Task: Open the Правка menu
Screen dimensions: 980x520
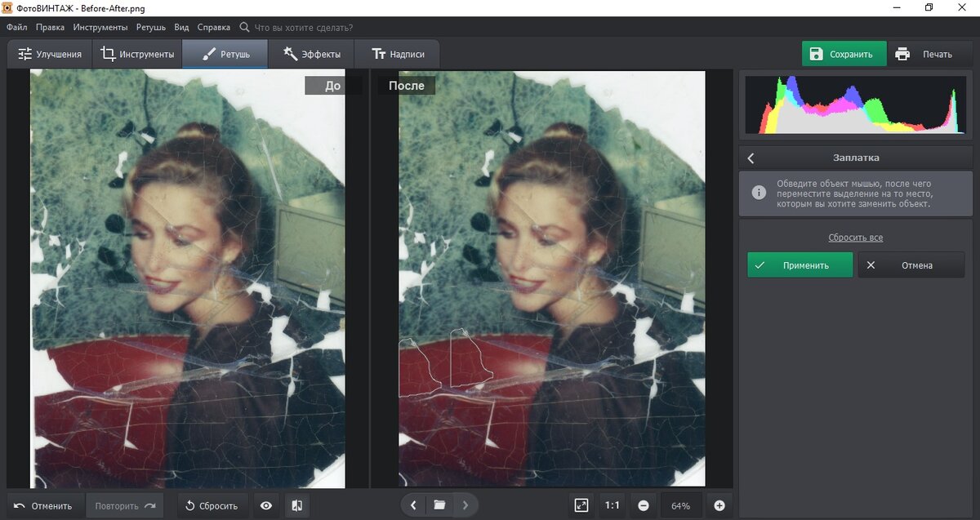Action: (51, 27)
